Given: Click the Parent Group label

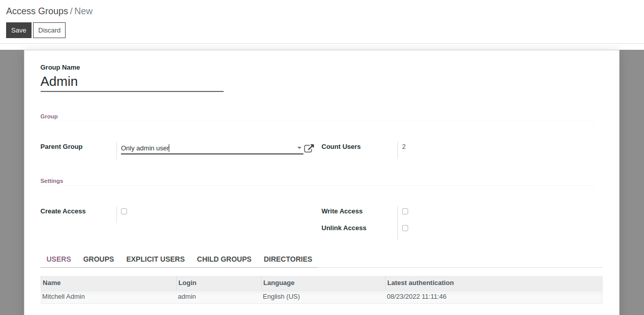Looking at the screenshot, I should click(x=62, y=147).
